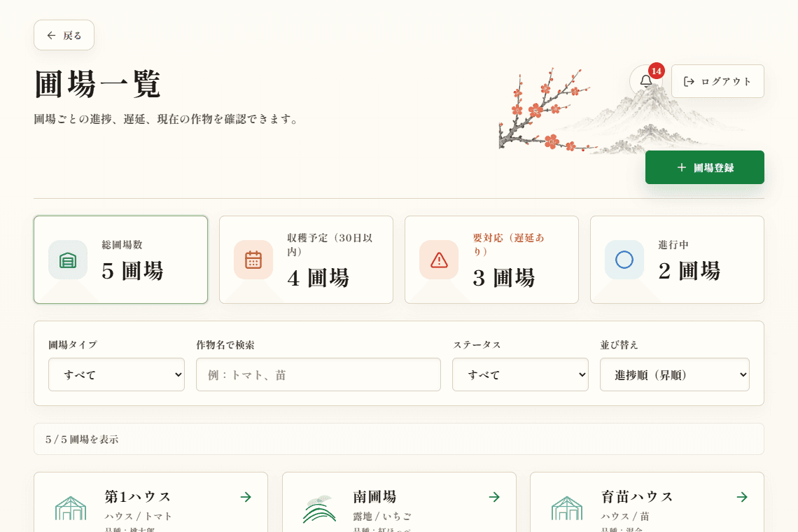This screenshot has height=532, width=798.
Task: Click the plus icon in 圃場登録 button
Action: coord(682,167)
